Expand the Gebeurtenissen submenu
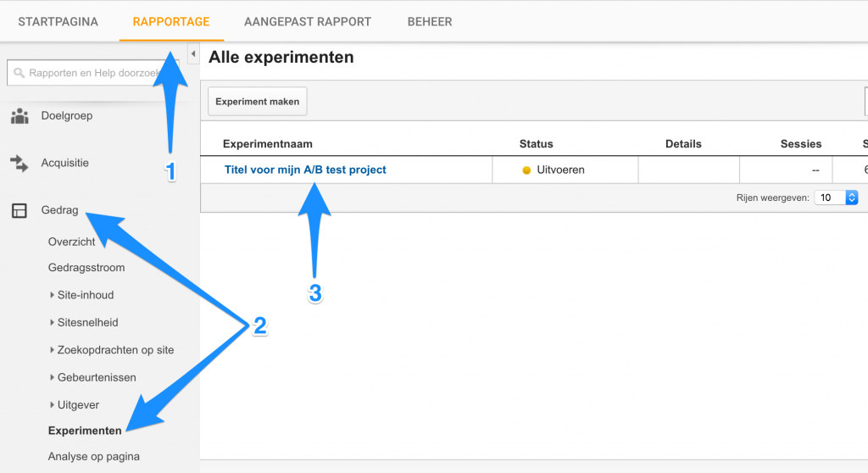The image size is (868, 473). click(53, 377)
